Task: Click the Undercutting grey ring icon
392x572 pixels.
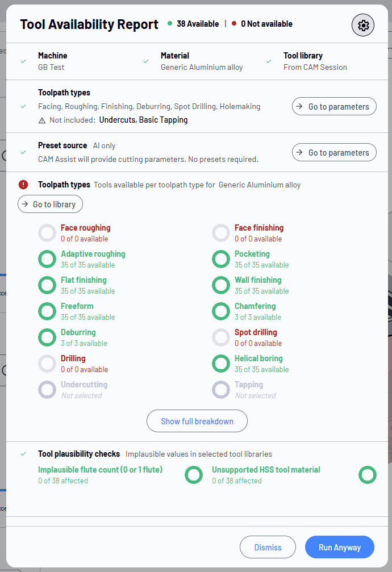Action: click(x=47, y=390)
